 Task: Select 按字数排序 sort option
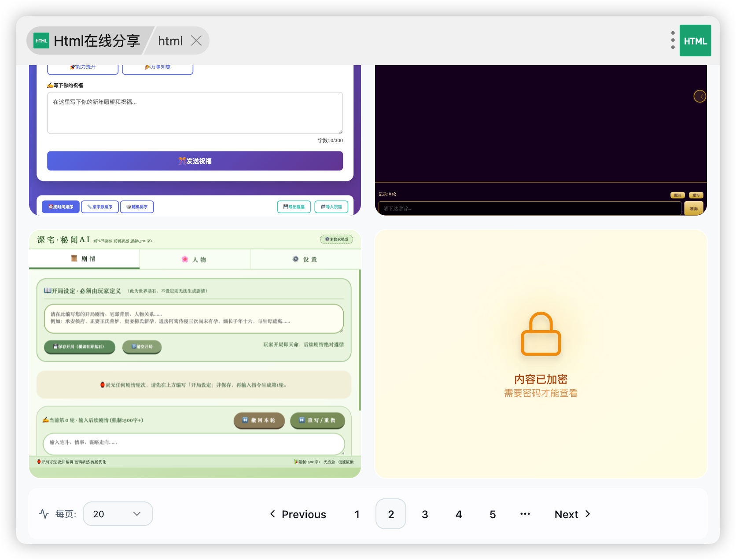pos(100,207)
